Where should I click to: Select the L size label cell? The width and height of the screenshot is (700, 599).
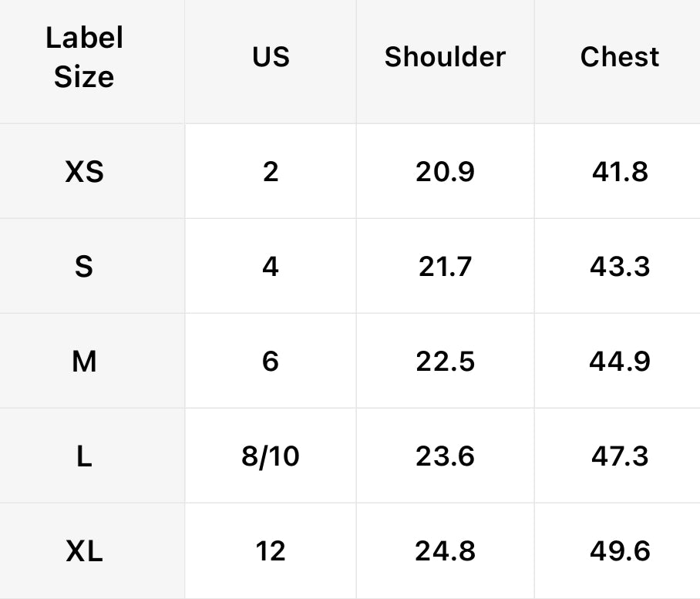[84, 456]
